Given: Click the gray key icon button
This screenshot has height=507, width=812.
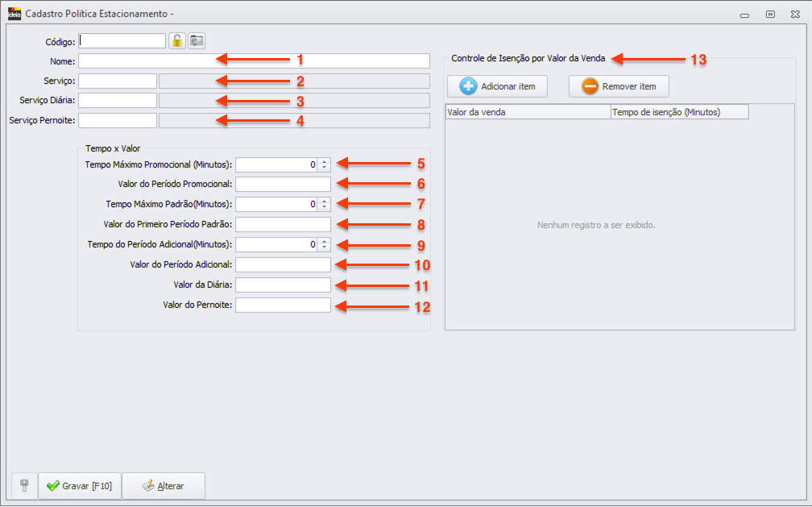Looking at the screenshot, I should coord(23,486).
